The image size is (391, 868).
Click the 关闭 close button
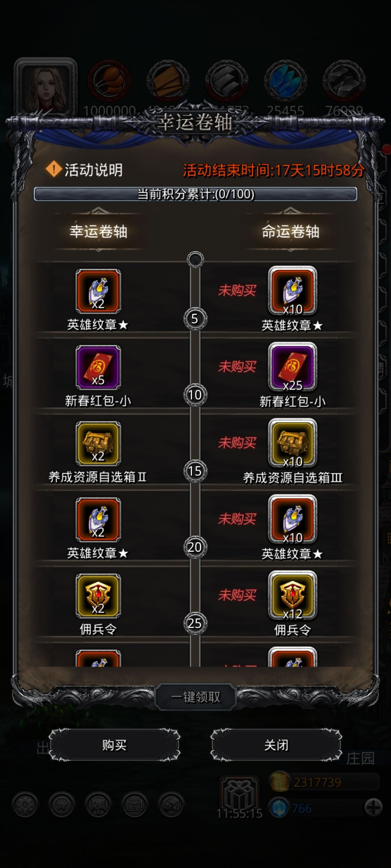276,745
